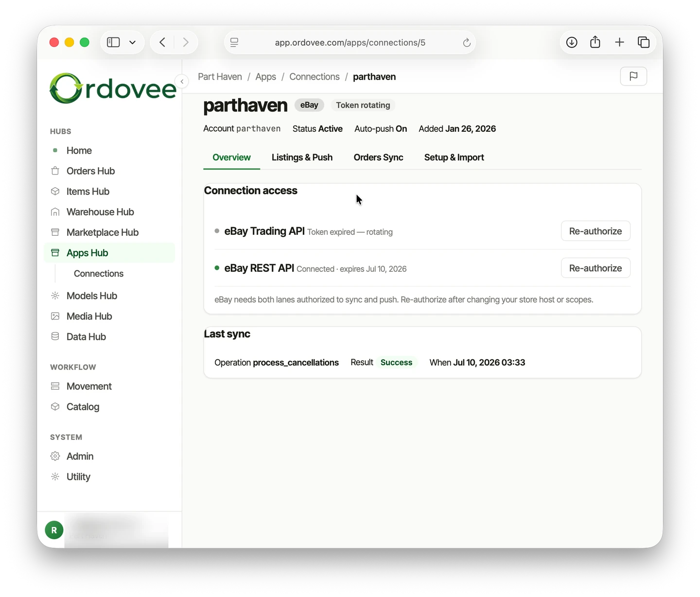Switch to the Listings & Push tab

[x=302, y=158]
